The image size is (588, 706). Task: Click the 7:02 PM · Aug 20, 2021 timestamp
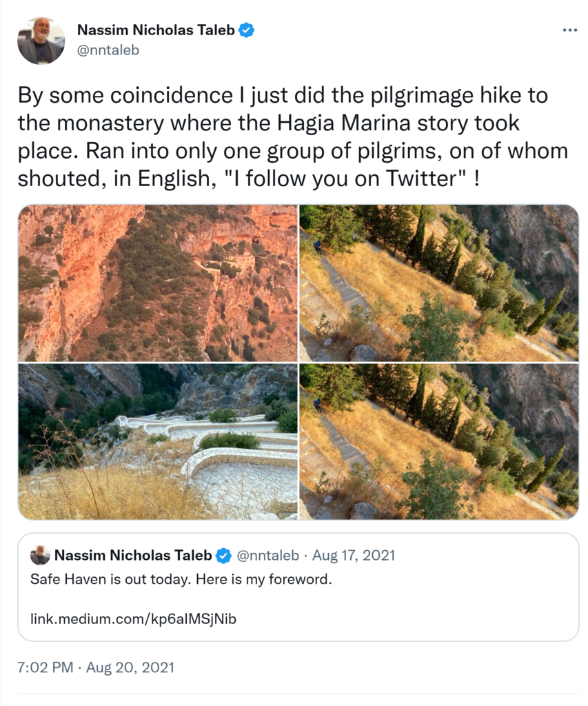96,667
